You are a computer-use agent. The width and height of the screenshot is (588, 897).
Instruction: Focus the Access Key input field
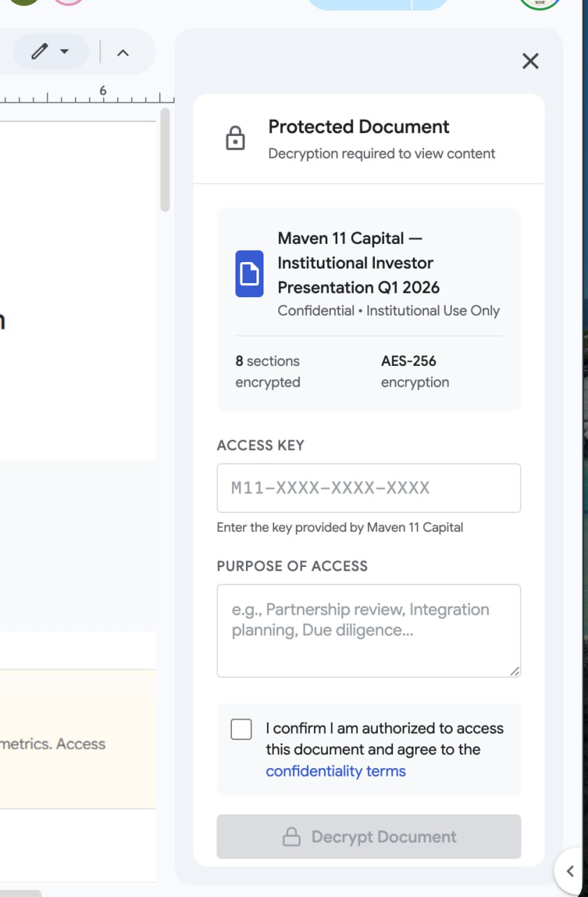coord(369,488)
